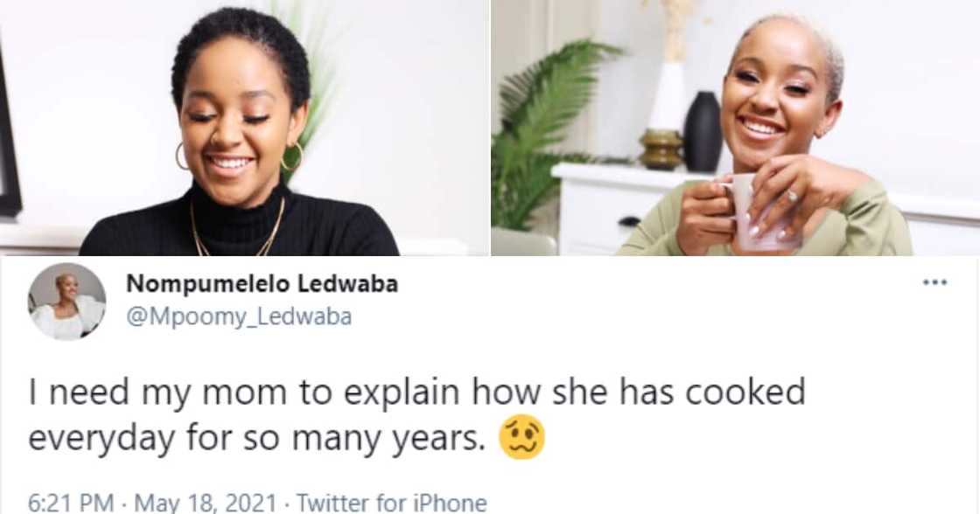Click the woozy face emoji in the tweet
Viewport: 980px width, 514px height.
point(521,438)
